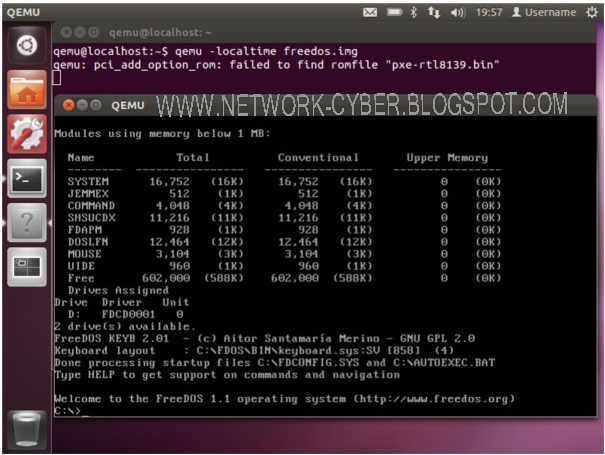Minimize the qemu@localhost terminal window
This screenshot has width=605, height=455.
coord(80,32)
